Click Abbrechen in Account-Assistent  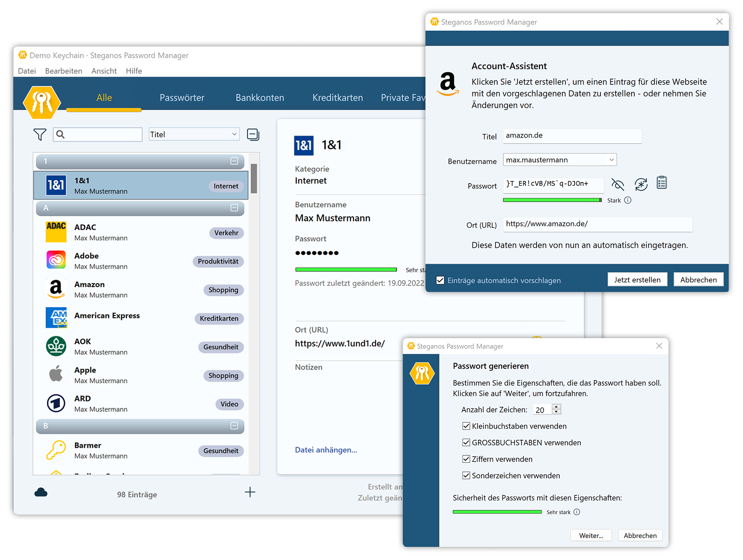[699, 280]
